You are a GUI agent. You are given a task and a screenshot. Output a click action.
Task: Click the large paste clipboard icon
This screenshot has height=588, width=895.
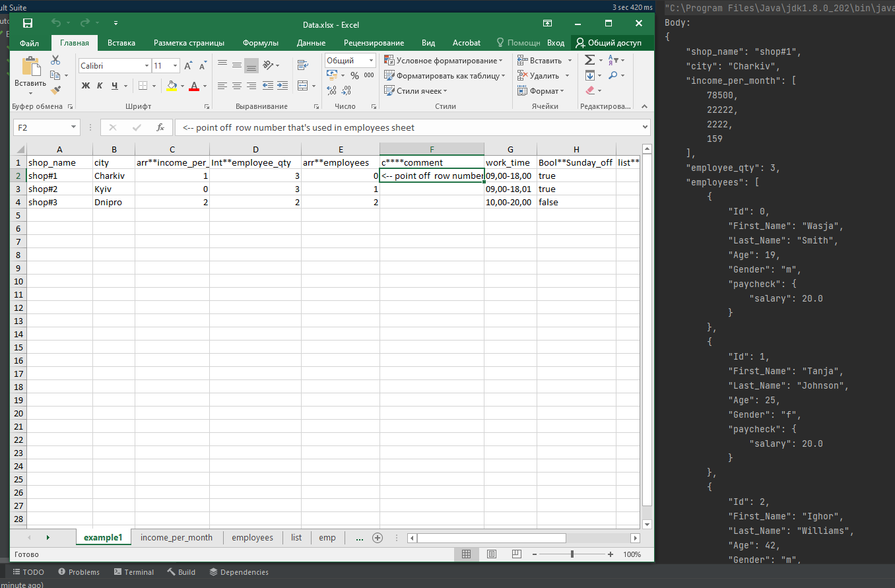click(30, 67)
